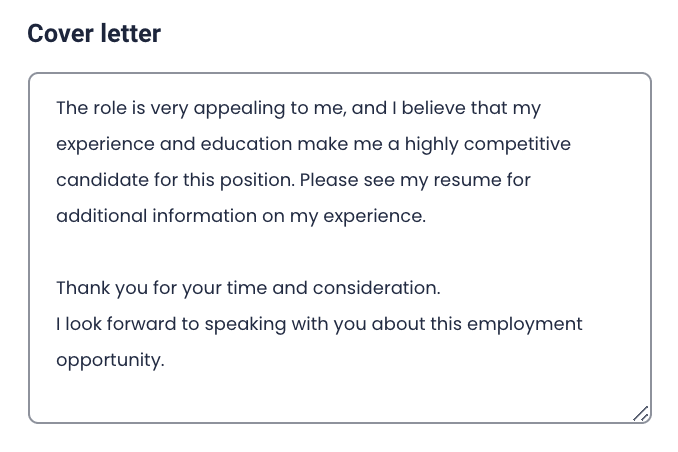The height and width of the screenshot is (452, 678).
Task: Click the word "candidate" in the text
Action: click(x=102, y=180)
